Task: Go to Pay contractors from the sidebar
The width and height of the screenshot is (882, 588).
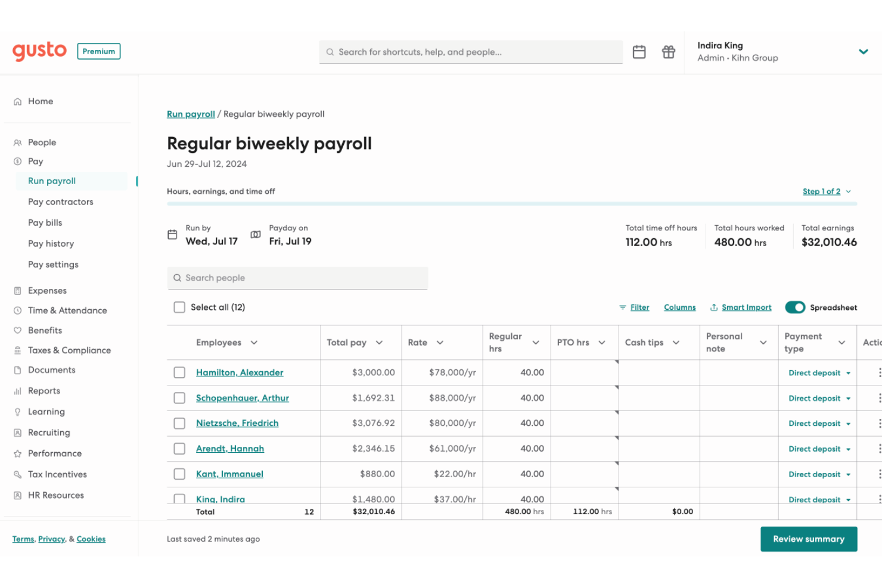Action: click(60, 202)
